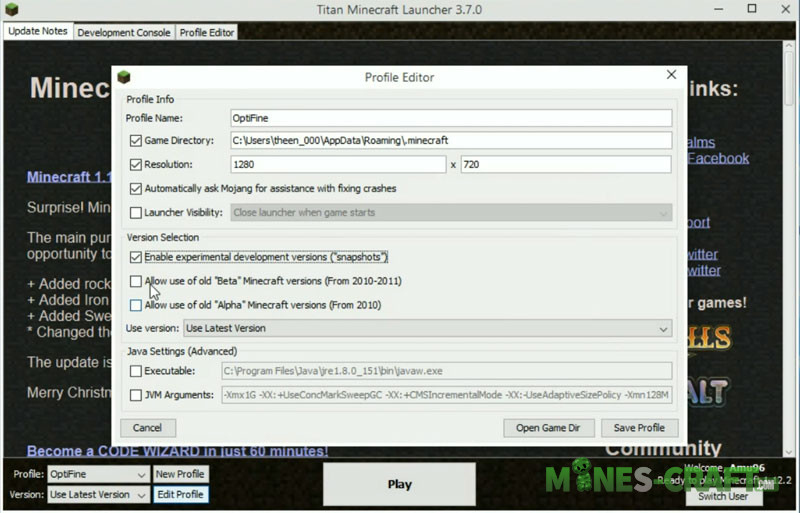
Task: Open the Use version dropdown in dialog
Action: [x=428, y=328]
